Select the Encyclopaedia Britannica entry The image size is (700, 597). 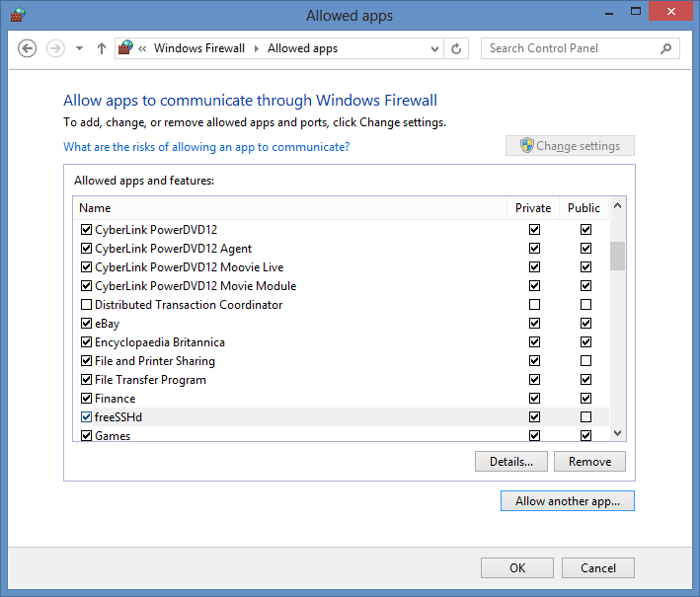[160, 342]
